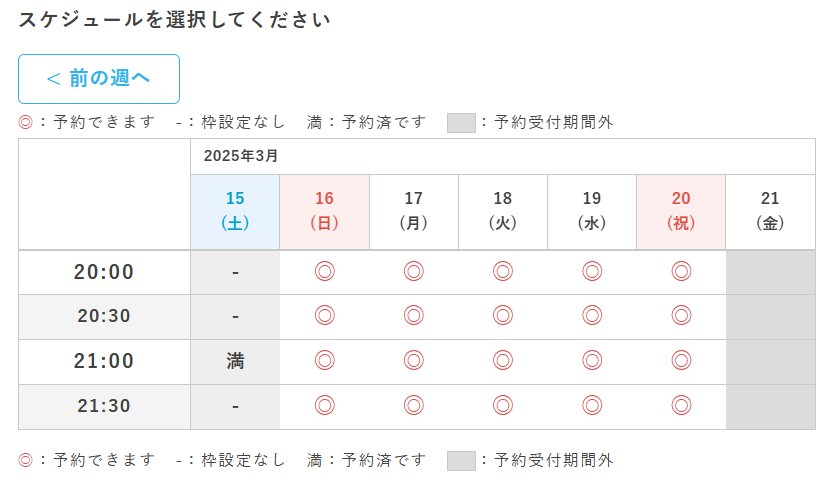
Task: Reserve the 21:00 slot on Wednesday 19
Action: coord(592,361)
